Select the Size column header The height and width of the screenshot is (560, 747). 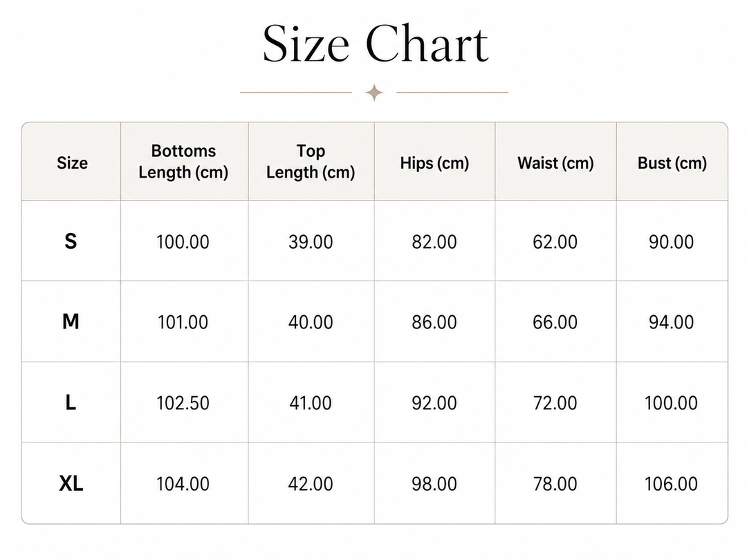[72, 163]
